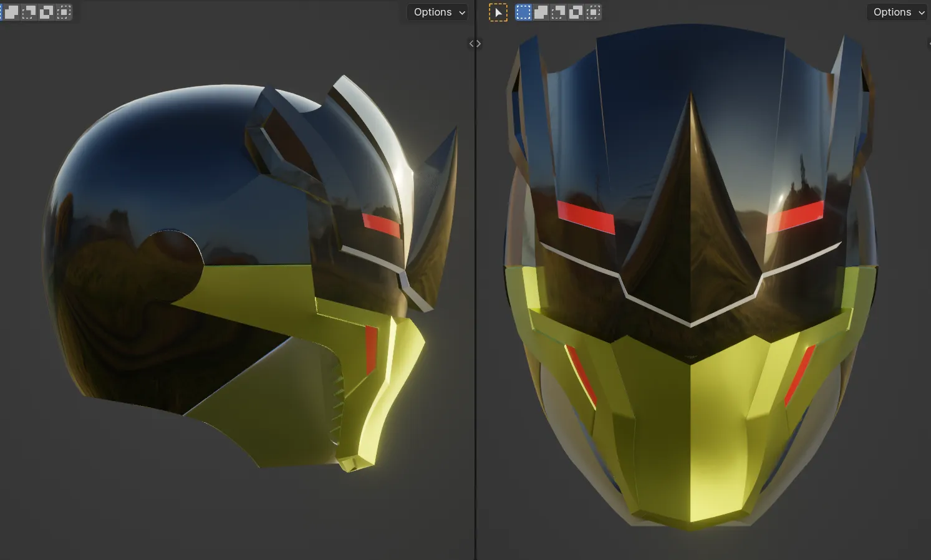Select the left red eye visor in front view
The image size is (931, 560).
[x=586, y=217]
